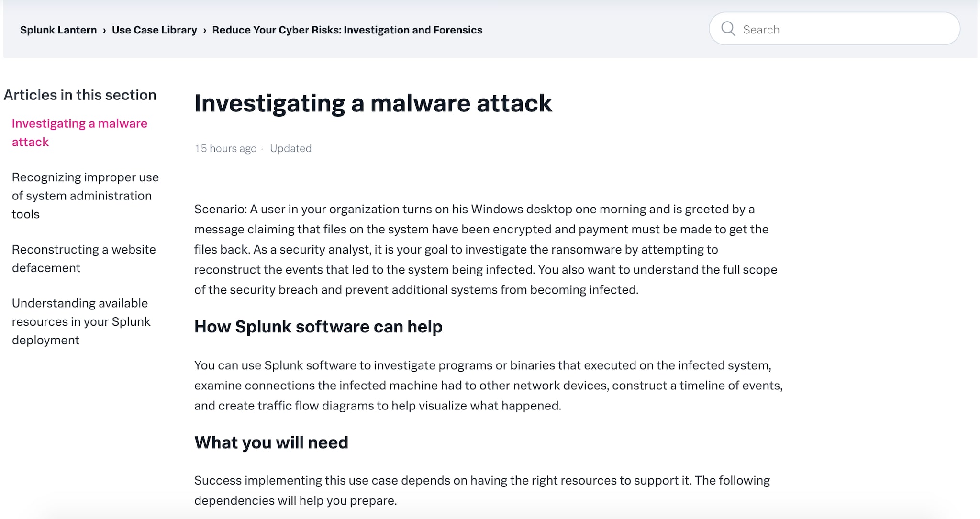
Task: Select Investigating a malware attack sidebar article
Action: (x=79, y=133)
